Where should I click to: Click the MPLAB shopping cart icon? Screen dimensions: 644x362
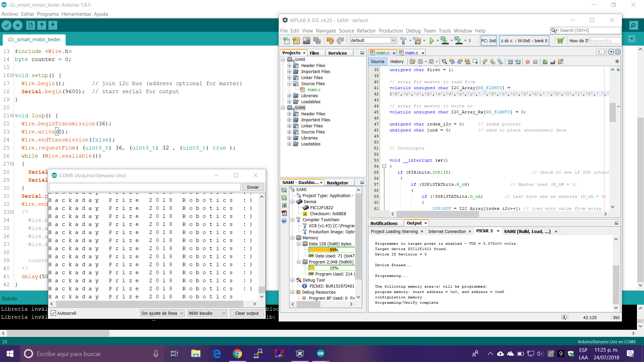tap(560, 41)
